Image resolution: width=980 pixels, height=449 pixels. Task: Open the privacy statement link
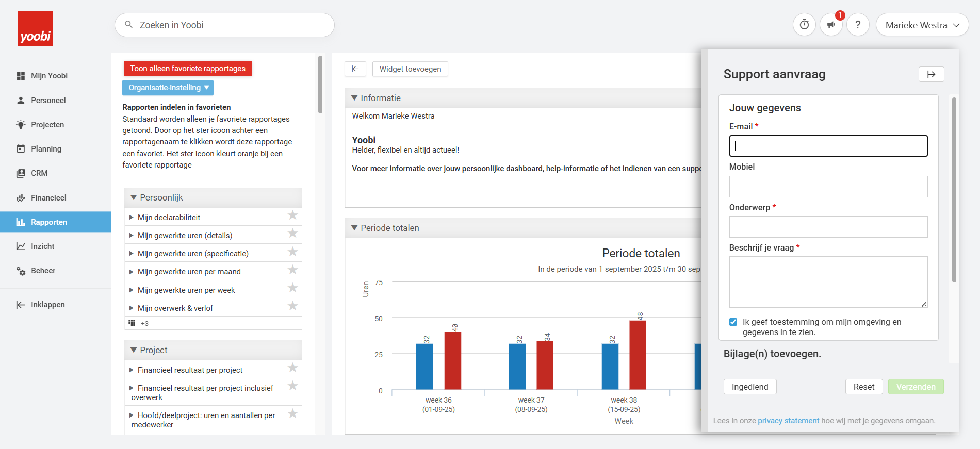click(788, 421)
